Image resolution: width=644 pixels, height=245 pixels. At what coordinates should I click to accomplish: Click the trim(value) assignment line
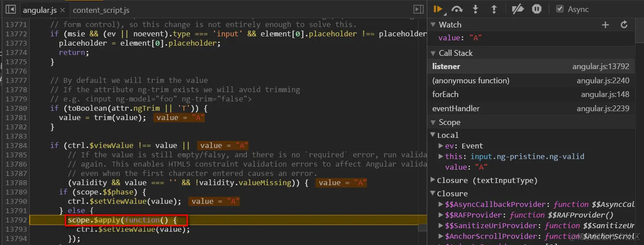[102, 118]
